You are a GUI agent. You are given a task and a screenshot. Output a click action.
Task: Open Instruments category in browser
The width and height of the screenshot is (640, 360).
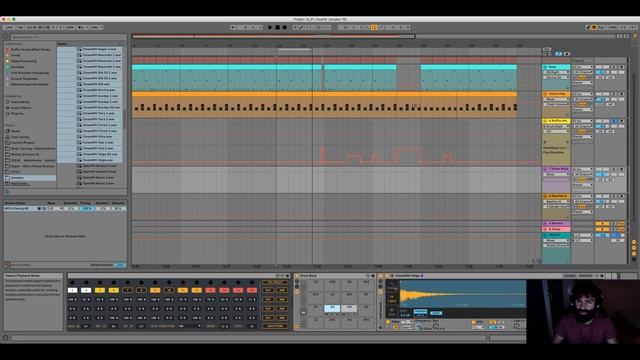point(20,102)
